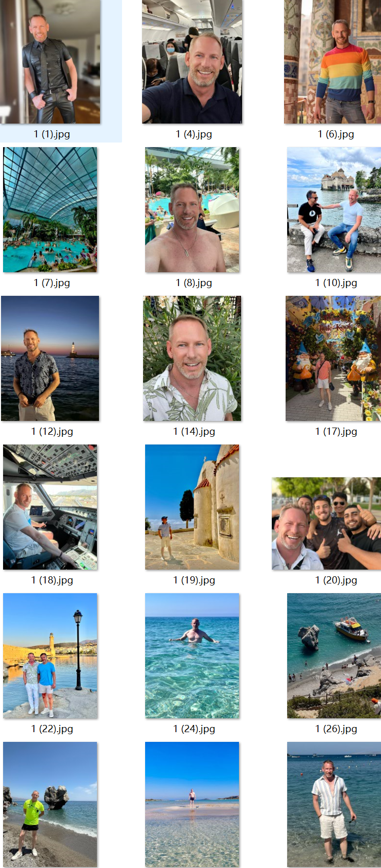Select the rainbow sweater photo 1 (6).jpg
381x868 pixels.
click(333, 62)
